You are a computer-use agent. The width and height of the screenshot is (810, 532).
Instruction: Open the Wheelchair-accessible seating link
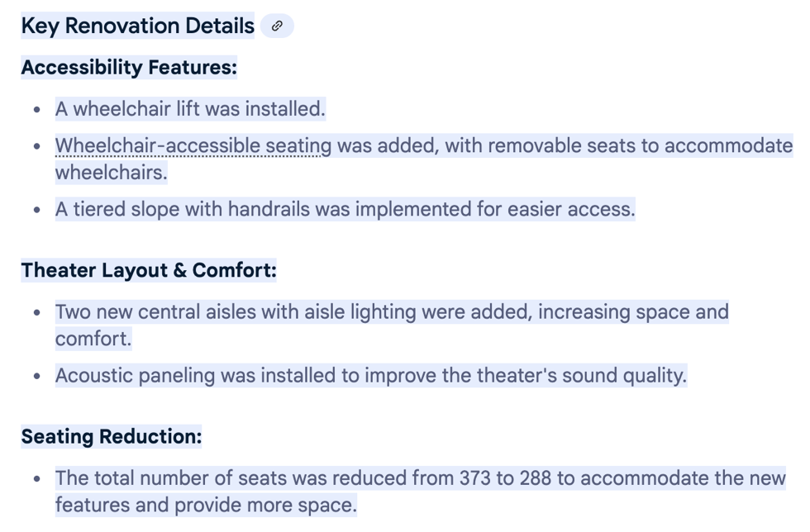coord(193,146)
